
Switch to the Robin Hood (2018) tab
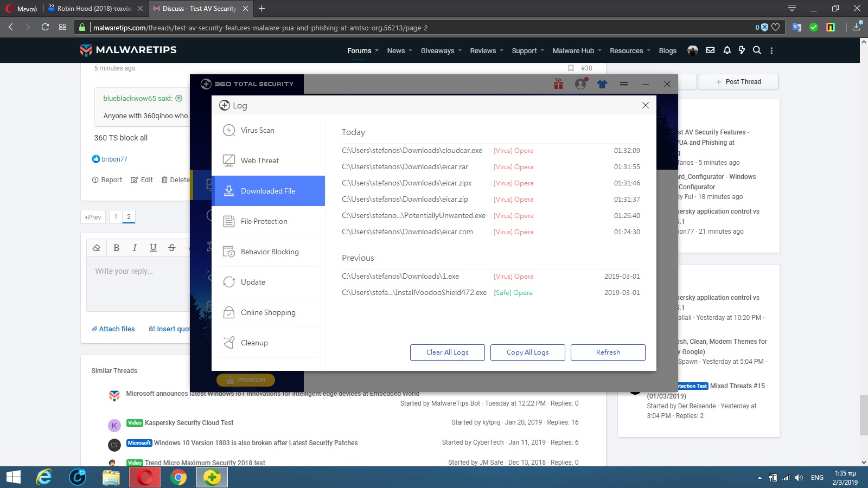(94, 9)
